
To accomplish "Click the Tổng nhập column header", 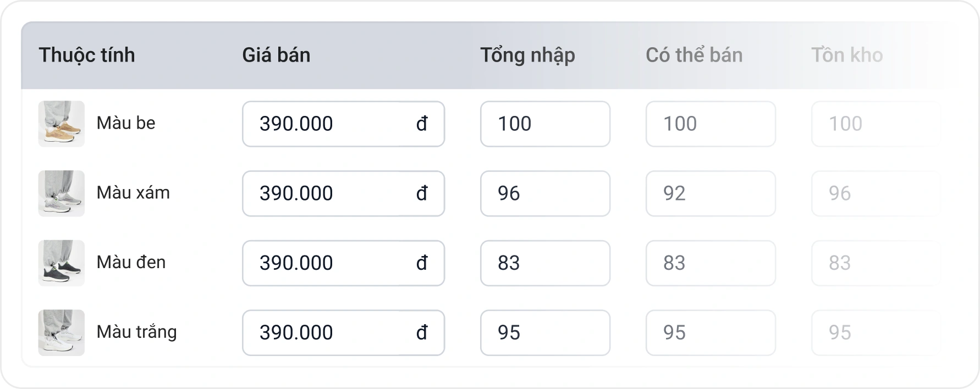I will click(x=527, y=55).
